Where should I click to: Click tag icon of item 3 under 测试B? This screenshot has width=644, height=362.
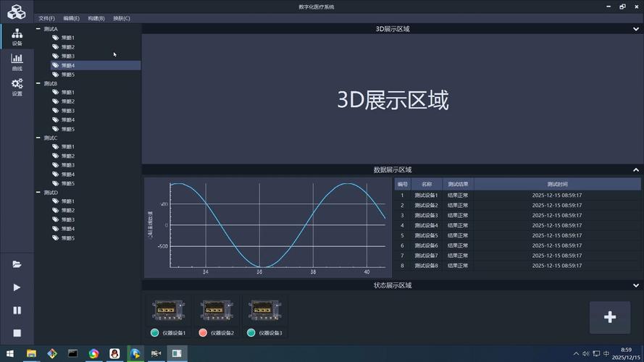coord(56,110)
